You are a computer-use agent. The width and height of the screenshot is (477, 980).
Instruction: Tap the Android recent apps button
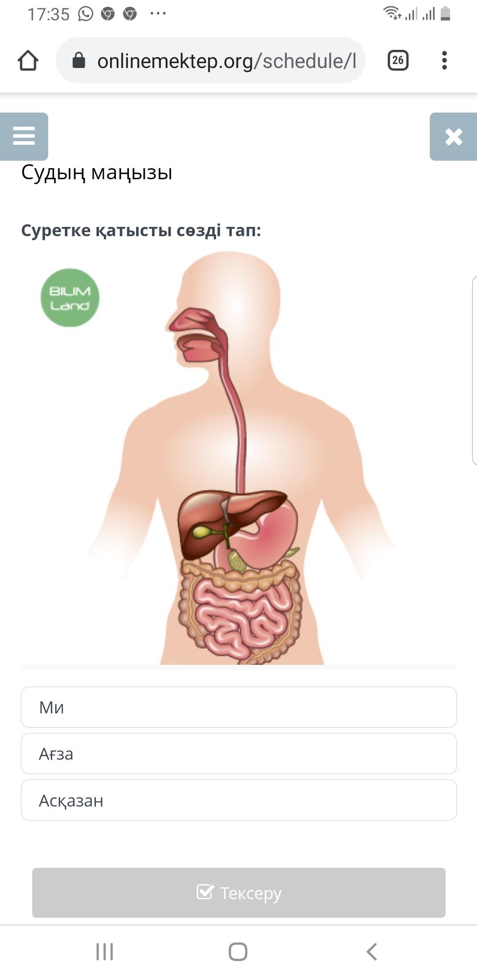click(105, 952)
